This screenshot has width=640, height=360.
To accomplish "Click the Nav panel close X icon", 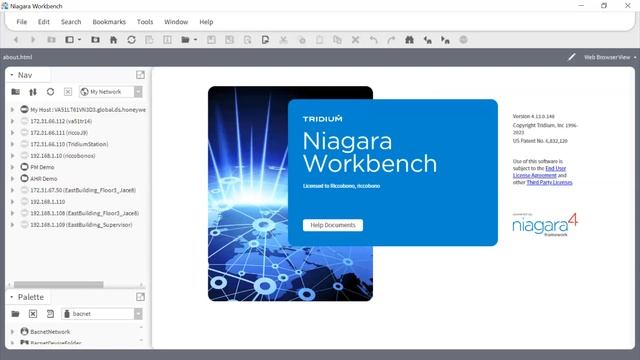I will coord(68,92).
